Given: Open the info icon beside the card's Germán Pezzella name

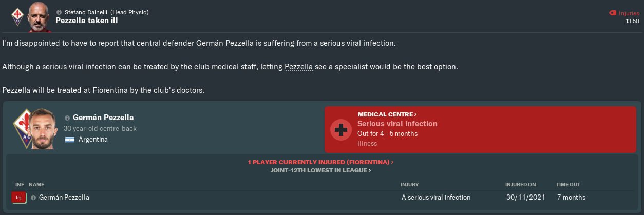Looking at the screenshot, I should [x=67, y=118].
